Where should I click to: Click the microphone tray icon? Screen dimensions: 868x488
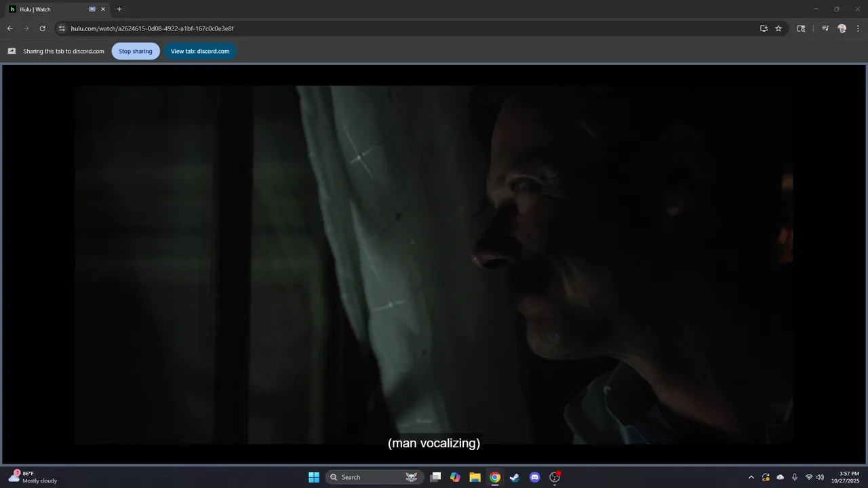click(x=795, y=477)
